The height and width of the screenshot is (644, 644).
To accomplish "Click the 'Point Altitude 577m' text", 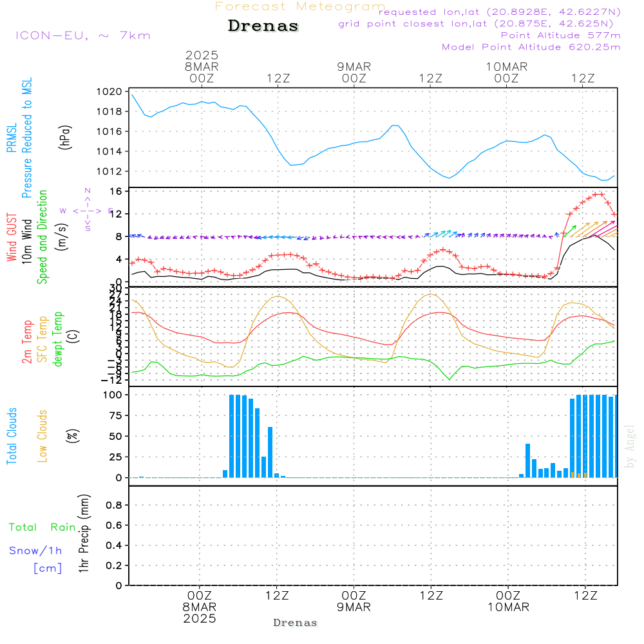I will point(561,35).
